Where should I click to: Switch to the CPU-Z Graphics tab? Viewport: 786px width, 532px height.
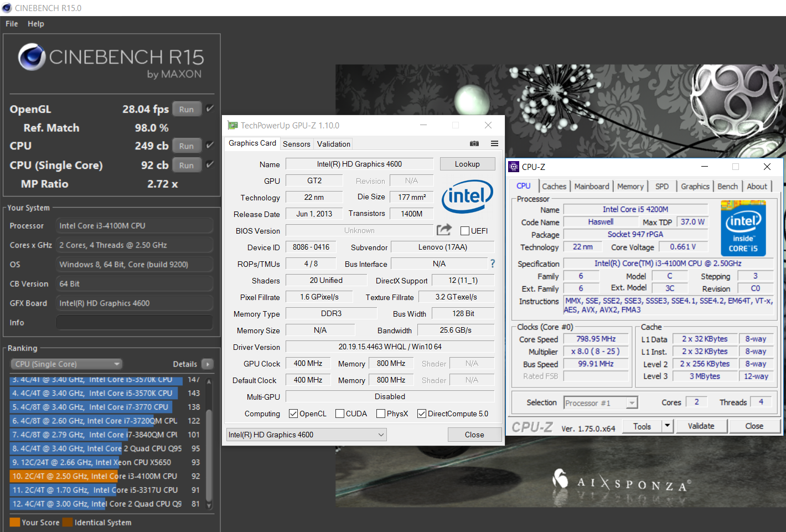[x=695, y=187]
